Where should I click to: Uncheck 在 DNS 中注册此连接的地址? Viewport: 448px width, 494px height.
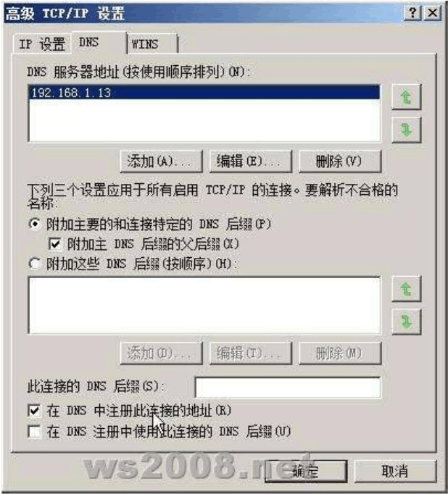point(34,410)
